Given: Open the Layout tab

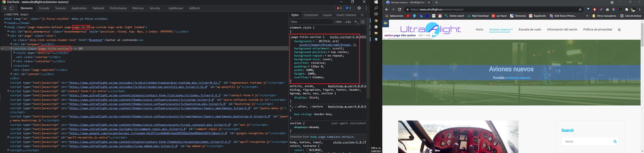Looking at the screenshot, I should click(x=327, y=15).
